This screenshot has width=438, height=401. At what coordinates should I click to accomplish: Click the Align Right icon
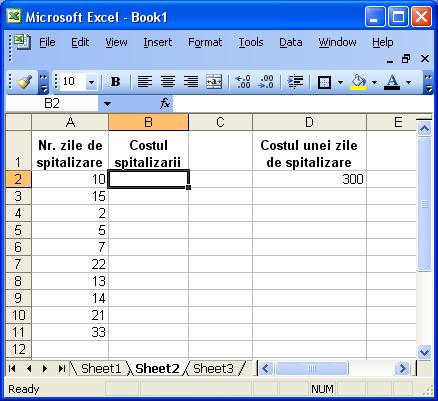(191, 82)
